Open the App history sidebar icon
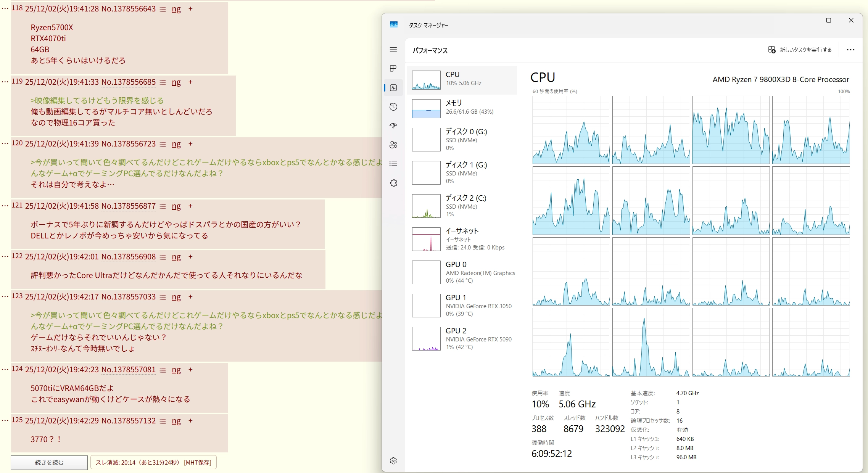 click(x=393, y=107)
